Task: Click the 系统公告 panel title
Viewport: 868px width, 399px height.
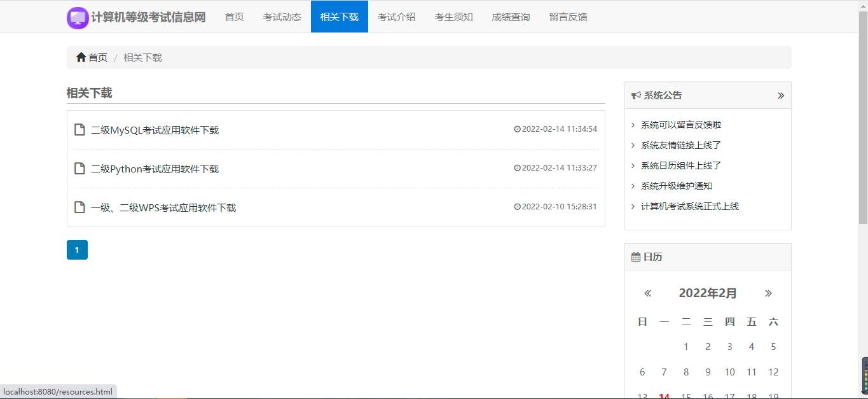Action: [663, 95]
